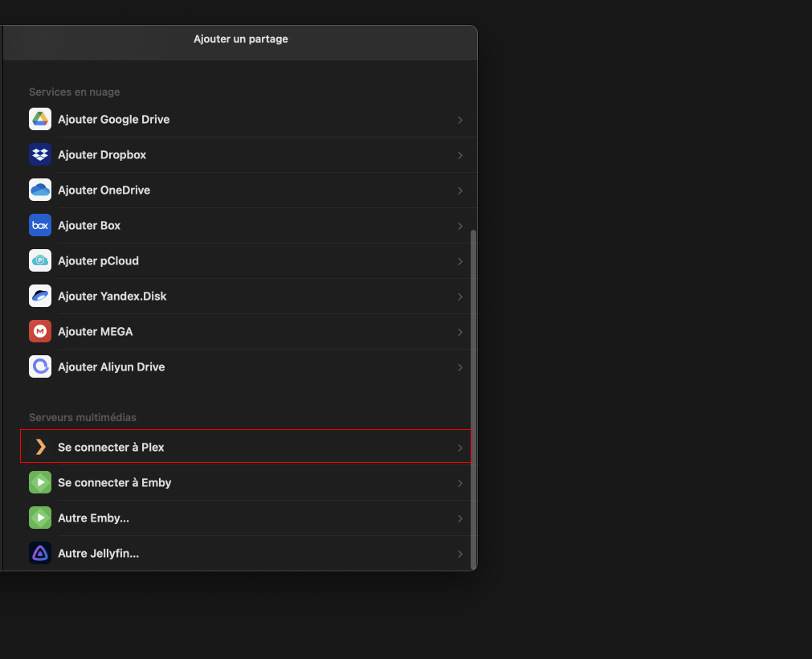Click the Dropbox icon

[40, 154]
